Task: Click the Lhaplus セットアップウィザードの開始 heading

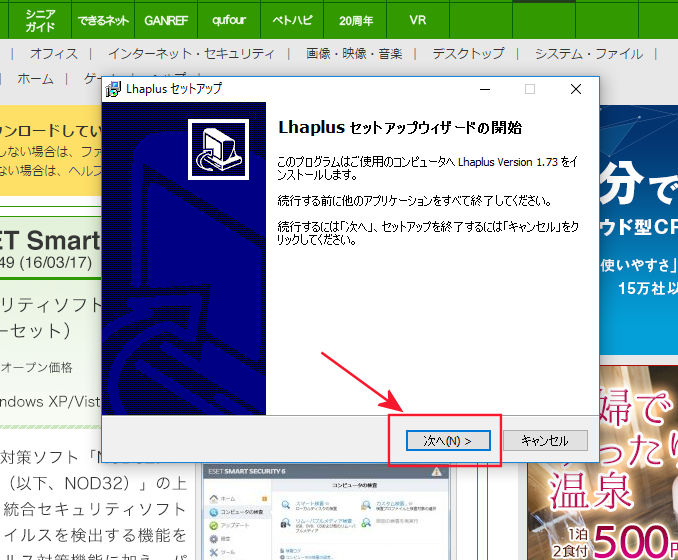Action: [400, 128]
